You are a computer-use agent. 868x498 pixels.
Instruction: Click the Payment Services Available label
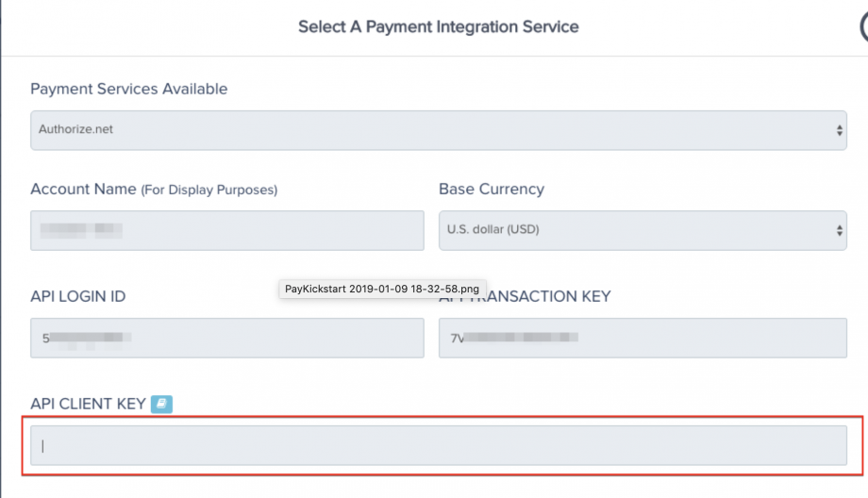click(x=129, y=89)
